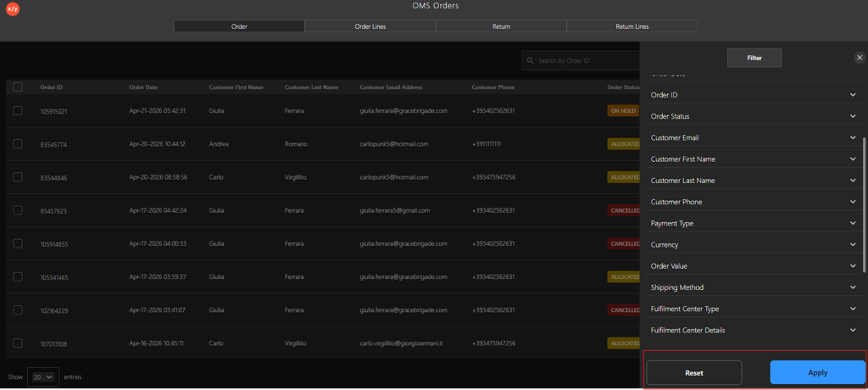868x390 pixels.
Task: Click phone number +3911111111
Action: tap(487, 144)
